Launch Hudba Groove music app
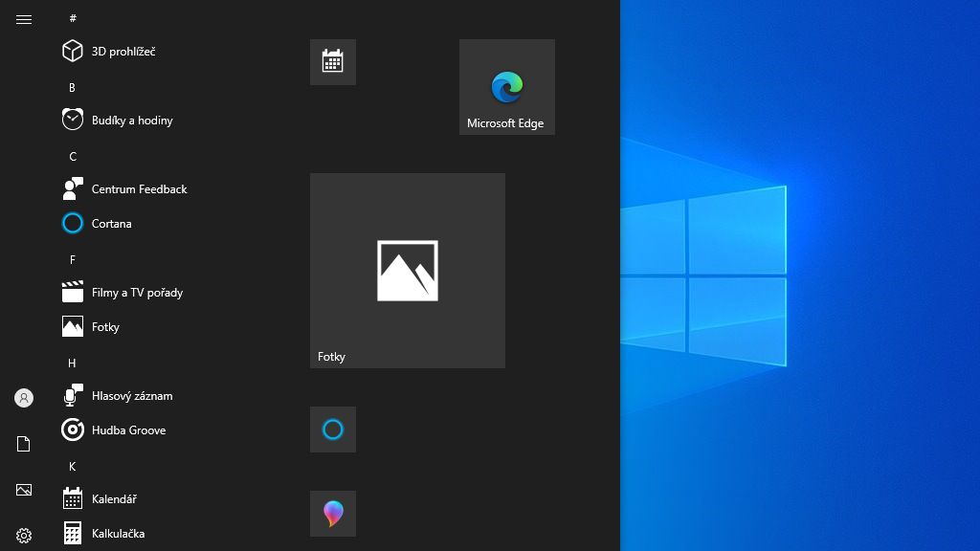The width and height of the screenshot is (980, 551). [128, 430]
